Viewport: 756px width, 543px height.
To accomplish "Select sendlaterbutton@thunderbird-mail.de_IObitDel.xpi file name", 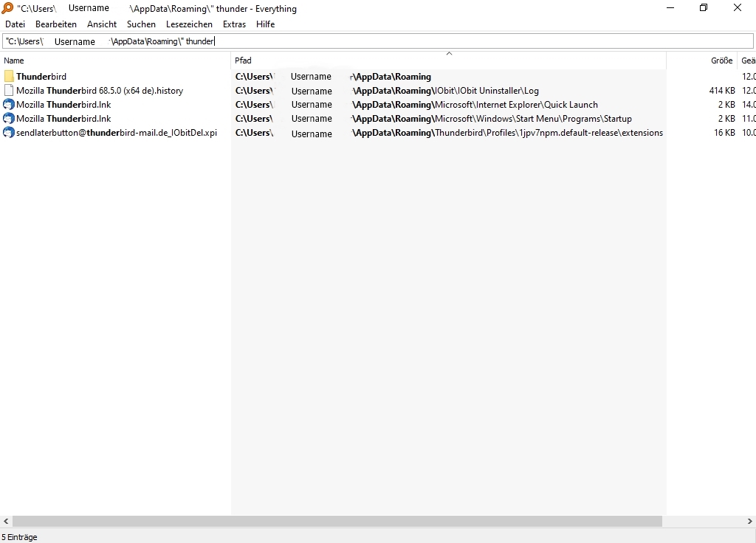I will tap(117, 132).
